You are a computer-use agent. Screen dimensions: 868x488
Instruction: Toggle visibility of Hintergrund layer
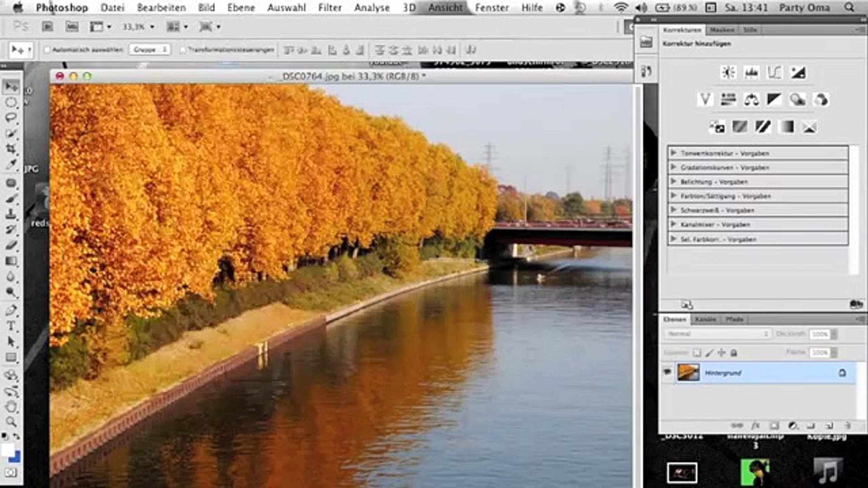pos(667,372)
